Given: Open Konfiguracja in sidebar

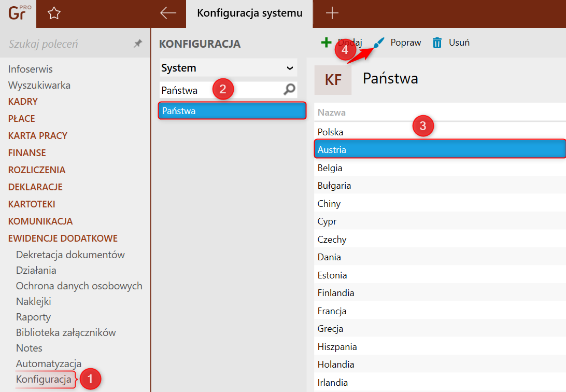Looking at the screenshot, I should coord(44,380).
